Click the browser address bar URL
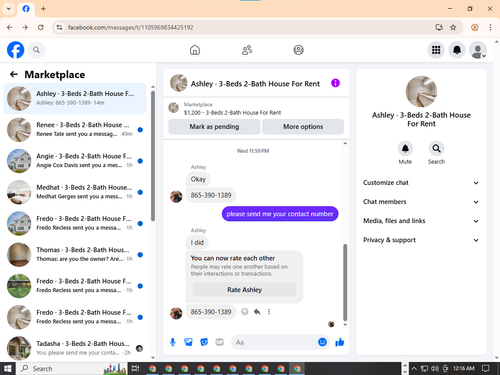This screenshot has width=500, height=375. pyautogui.click(x=130, y=27)
